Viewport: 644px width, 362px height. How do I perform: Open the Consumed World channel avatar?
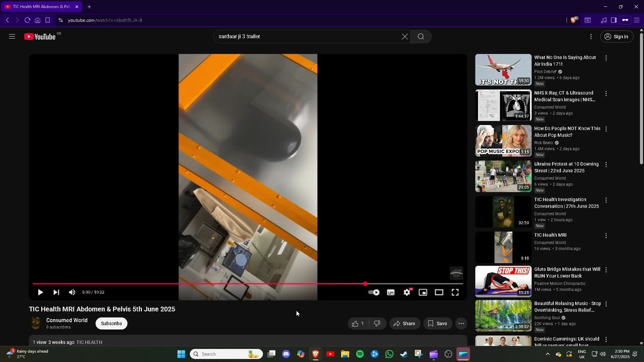pos(36,323)
